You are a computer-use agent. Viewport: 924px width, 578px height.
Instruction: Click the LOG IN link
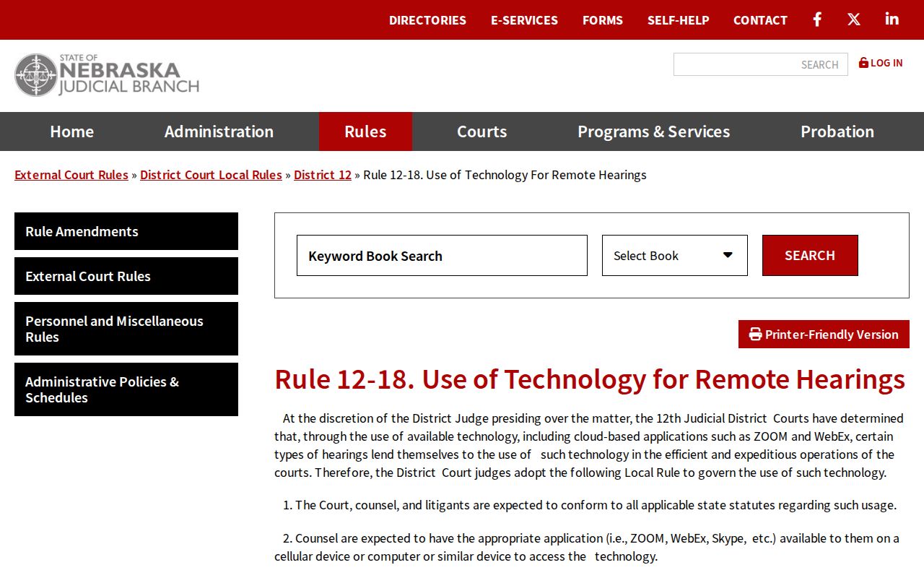point(881,63)
